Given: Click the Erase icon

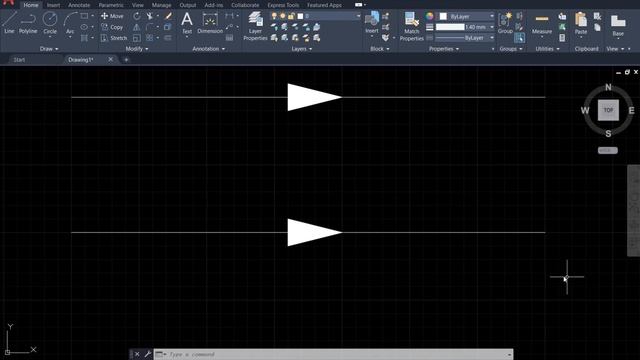Looking at the screenshot, I should (x=168, y=16).
